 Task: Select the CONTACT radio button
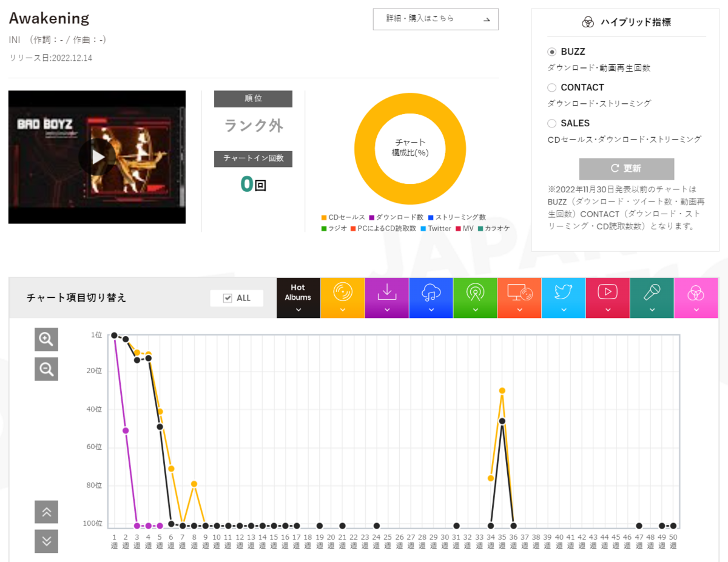552,87
